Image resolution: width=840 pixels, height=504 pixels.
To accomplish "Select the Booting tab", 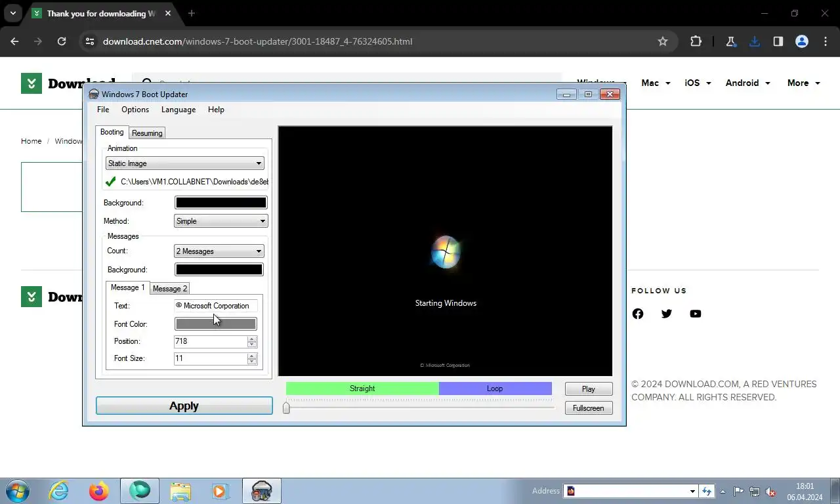I will point(112,132).
